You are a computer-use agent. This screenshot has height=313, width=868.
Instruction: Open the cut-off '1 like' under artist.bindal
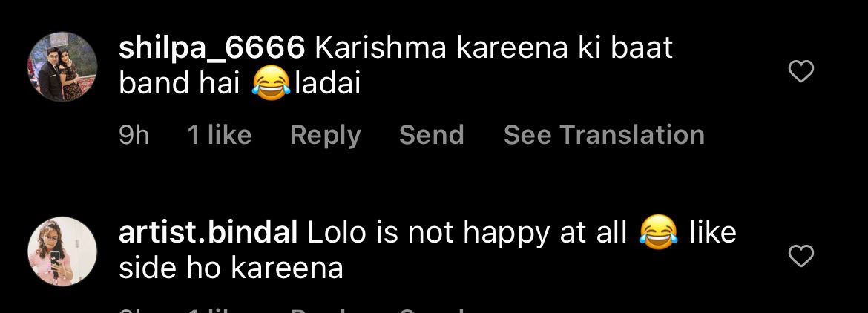(220, 310)
